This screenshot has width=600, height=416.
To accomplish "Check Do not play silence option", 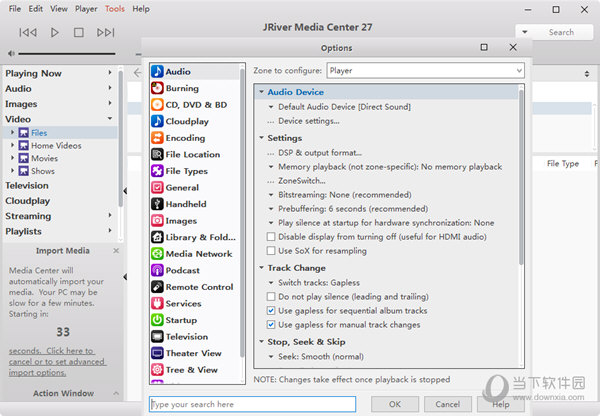I will click(x=271, y=297).
